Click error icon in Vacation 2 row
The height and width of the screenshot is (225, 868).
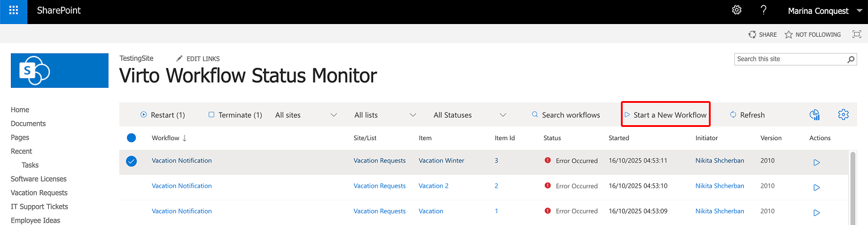click(x=547, y=186)
